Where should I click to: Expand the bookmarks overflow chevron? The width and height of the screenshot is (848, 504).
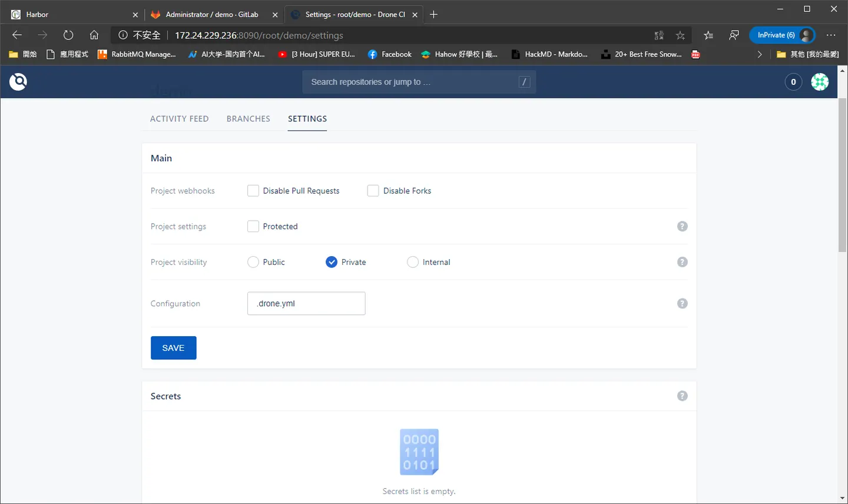(760, 54)
